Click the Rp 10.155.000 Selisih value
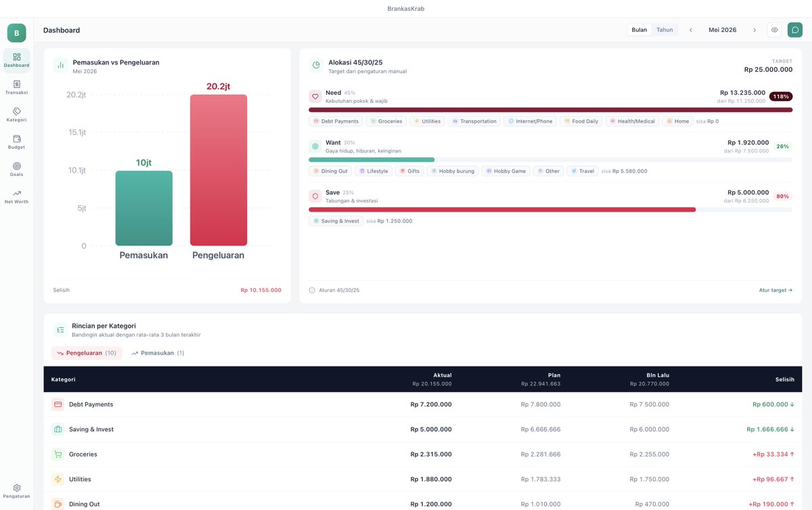Screen dimensions: 812x510 tap(261, 290)
